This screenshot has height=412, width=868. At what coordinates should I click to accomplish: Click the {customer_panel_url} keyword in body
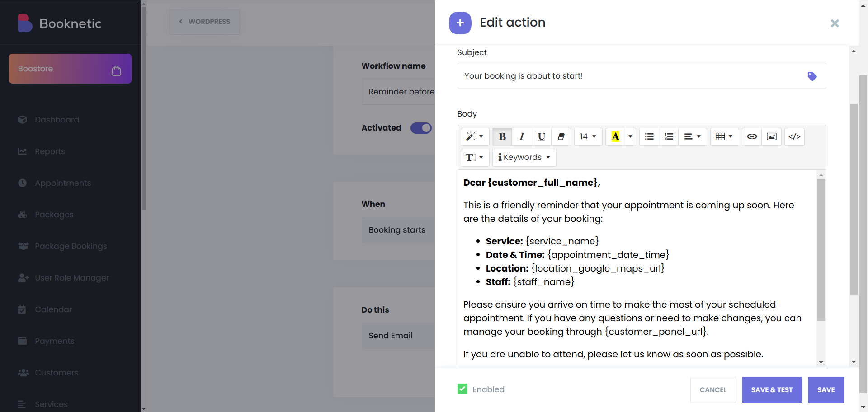click(x=656, y=332)
